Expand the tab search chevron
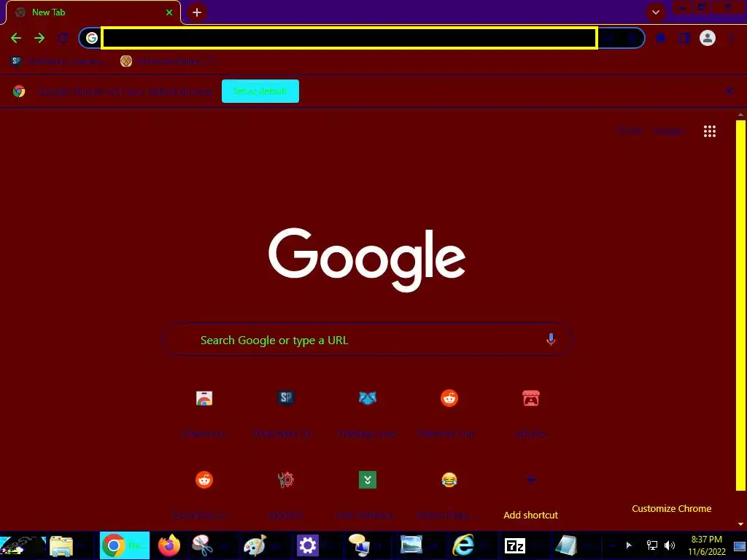Viewport: 747px width, 560px height. (x=656, y=12)
